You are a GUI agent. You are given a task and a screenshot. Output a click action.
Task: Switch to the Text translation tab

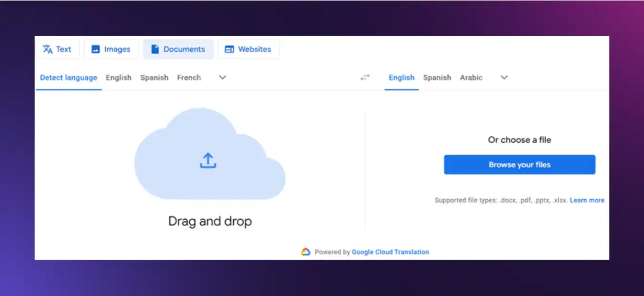57,49
